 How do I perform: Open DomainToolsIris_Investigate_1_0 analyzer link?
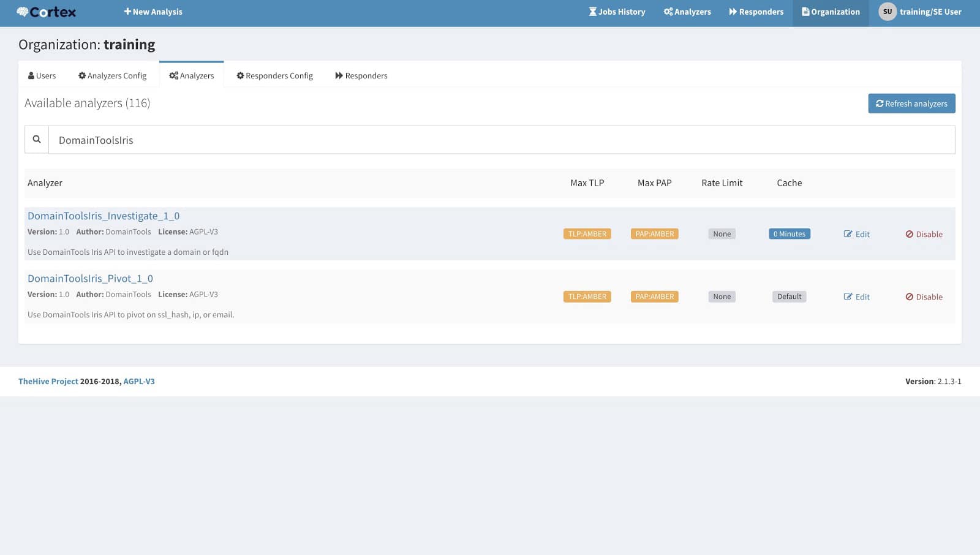click(x=104, y=216)
